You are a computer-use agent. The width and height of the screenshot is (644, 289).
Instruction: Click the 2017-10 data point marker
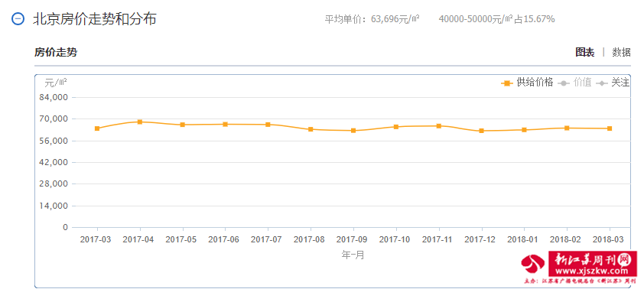click(x=396, y=127)
